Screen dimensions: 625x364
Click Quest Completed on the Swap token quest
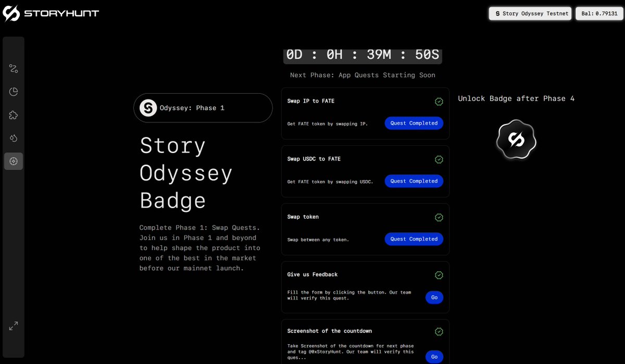pyautogui.click(x=414, y=239)
